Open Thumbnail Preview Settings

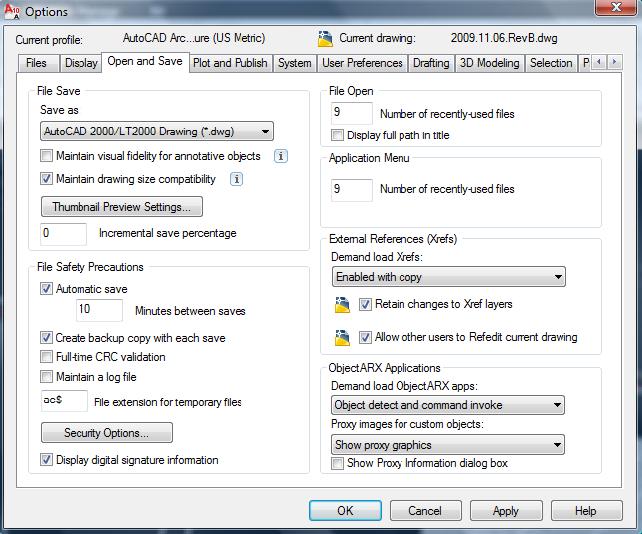pyautogui.click(x=122, y=207)
